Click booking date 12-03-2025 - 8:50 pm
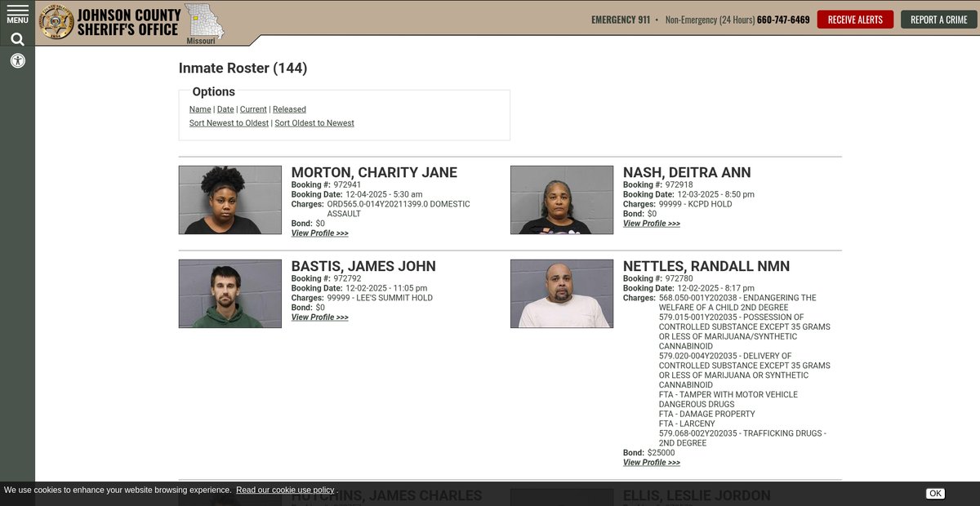This screenshot has width=980, height=506. click(x=715, y=195)
